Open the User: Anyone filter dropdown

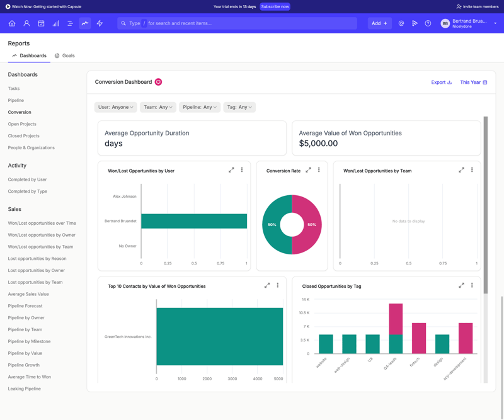115,107
